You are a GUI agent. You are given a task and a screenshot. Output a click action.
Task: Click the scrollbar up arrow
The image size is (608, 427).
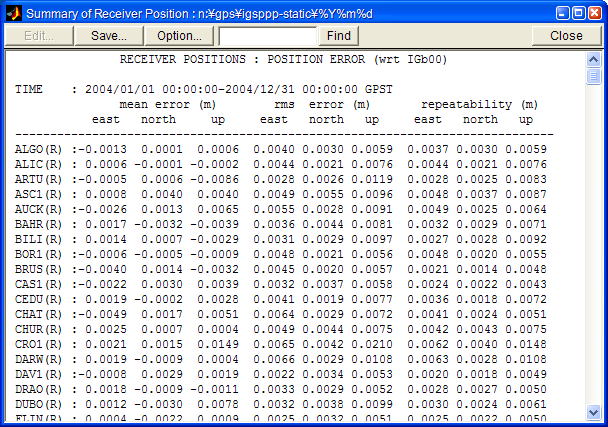(594, 58)
